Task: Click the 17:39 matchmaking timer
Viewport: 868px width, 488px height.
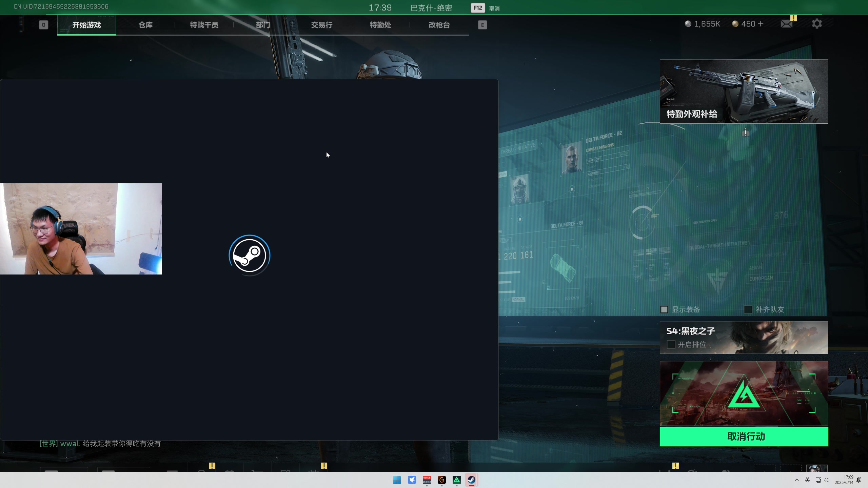Action: pos(380,8)
